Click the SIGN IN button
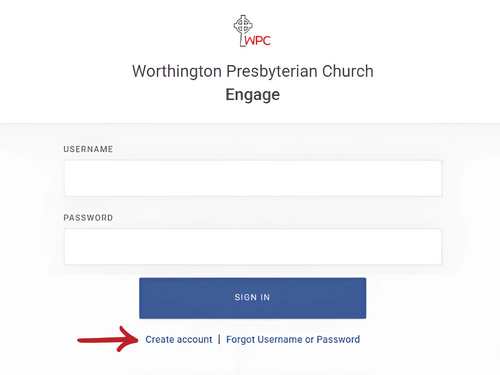The height and width of the screenshot is (375, 500). [253, 298]
